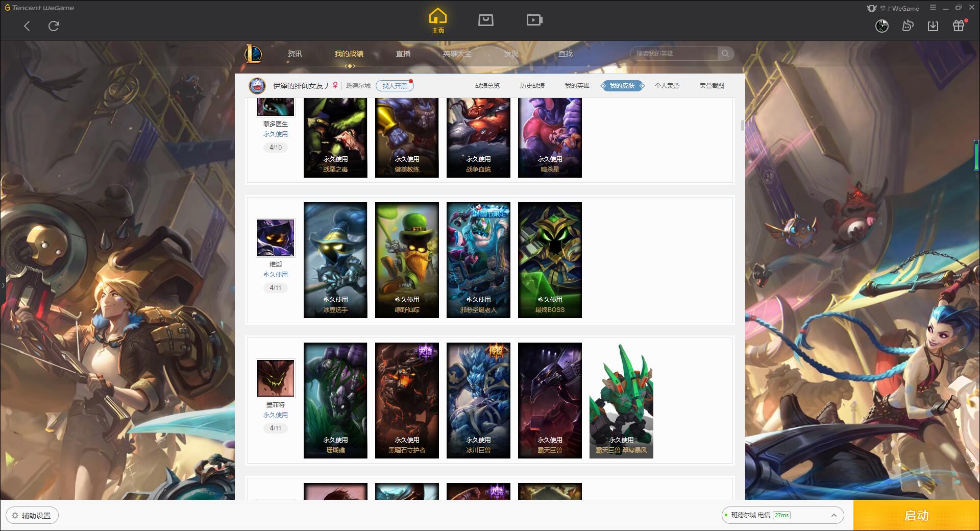This screenshot has height=531, width=980.
Task: Expand the 班德尔城 电信 server dropdown
Action: tap(782, 515)
